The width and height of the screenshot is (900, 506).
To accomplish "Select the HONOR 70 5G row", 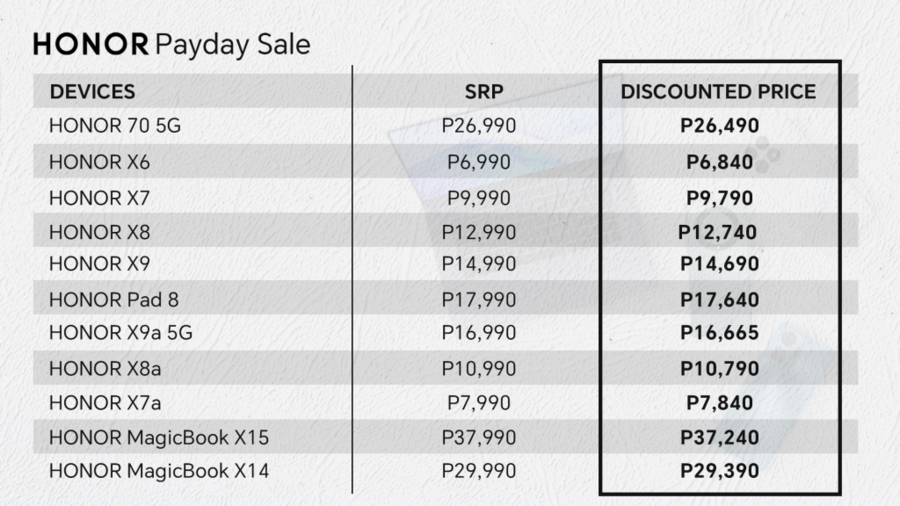I will tap(445, 125).
